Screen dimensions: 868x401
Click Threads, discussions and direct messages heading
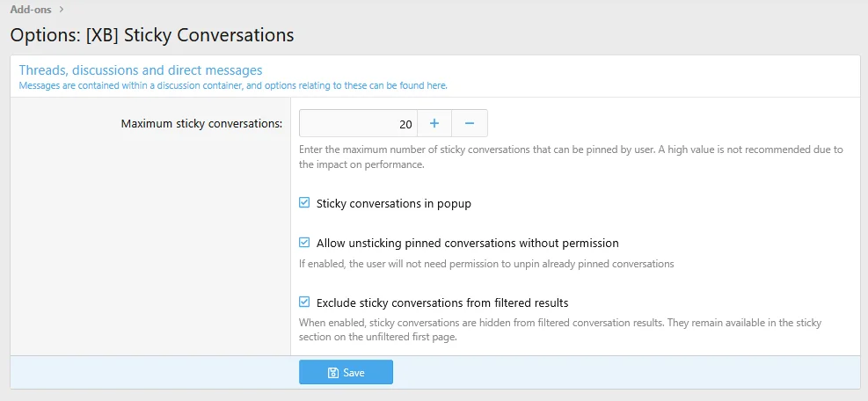(141, 70)
